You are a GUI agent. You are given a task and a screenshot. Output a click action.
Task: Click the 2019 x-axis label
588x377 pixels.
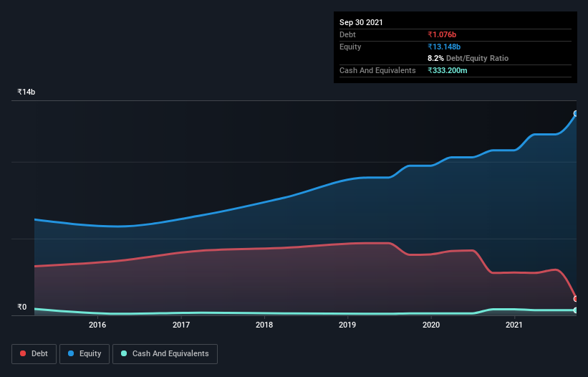(347, 325)
